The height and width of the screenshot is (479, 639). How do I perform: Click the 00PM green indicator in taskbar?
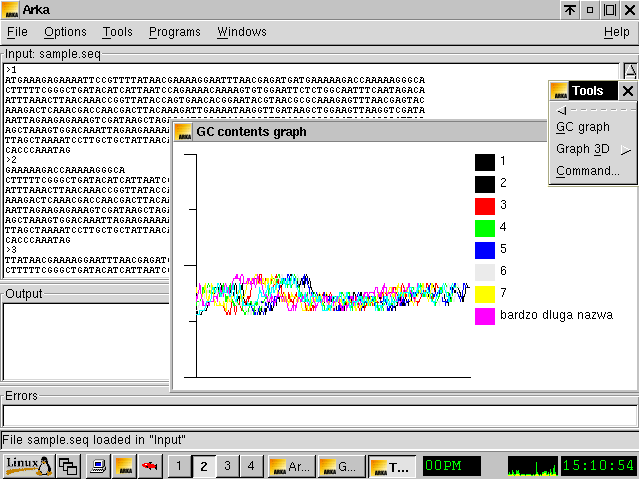pyautogui.click(x=452, y=466)
